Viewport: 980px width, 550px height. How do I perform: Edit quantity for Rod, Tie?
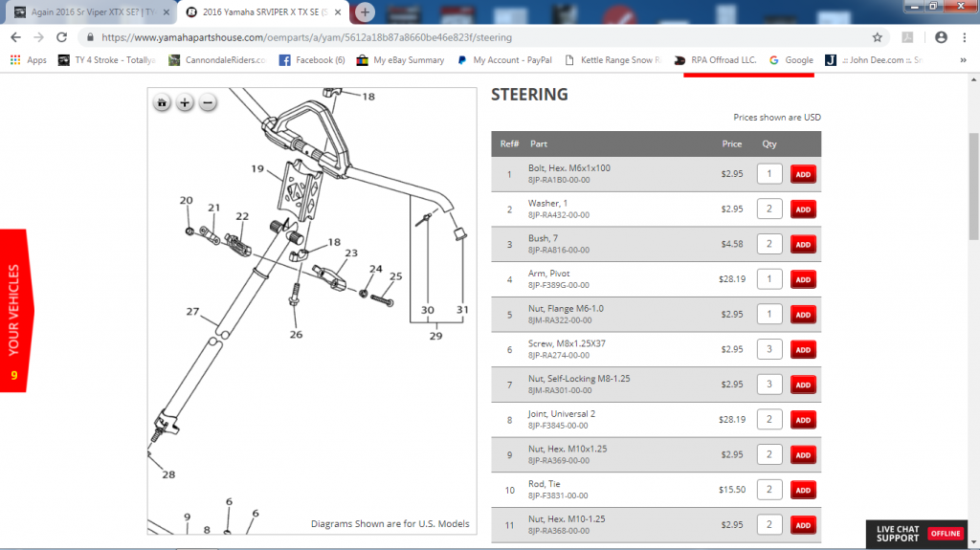[x=769, y=490]
